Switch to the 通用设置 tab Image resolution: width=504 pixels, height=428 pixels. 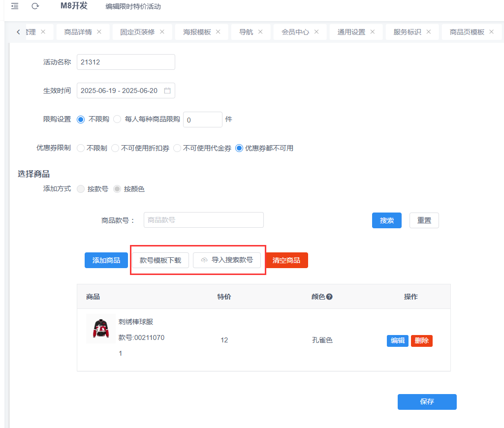(351, 32)
